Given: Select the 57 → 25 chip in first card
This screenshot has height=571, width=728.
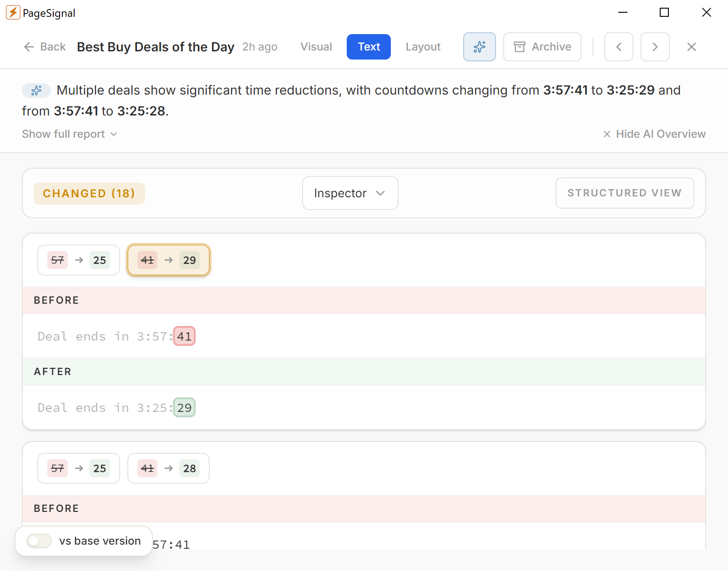Looking at the screenshot, I should (x=79, y=260).
